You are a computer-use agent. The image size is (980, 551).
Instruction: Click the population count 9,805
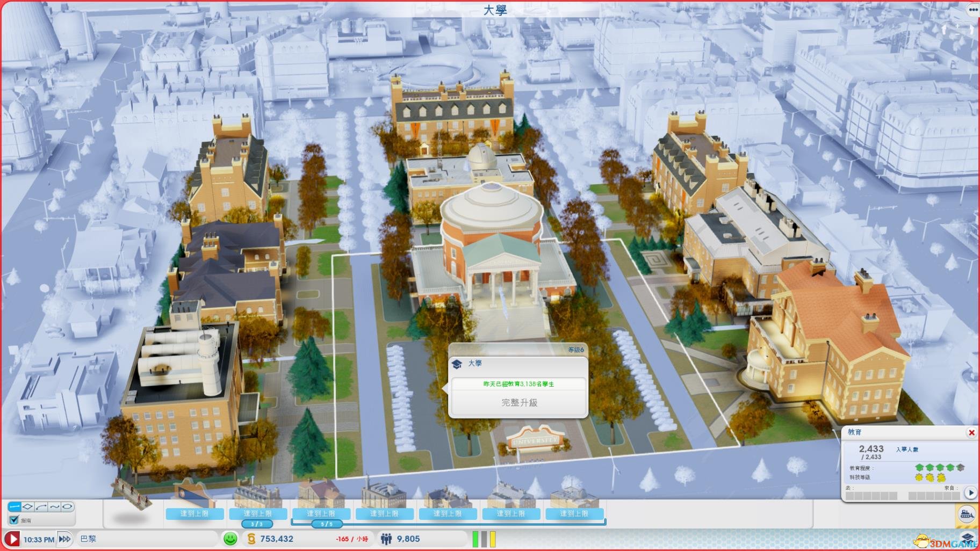point(408,539)
